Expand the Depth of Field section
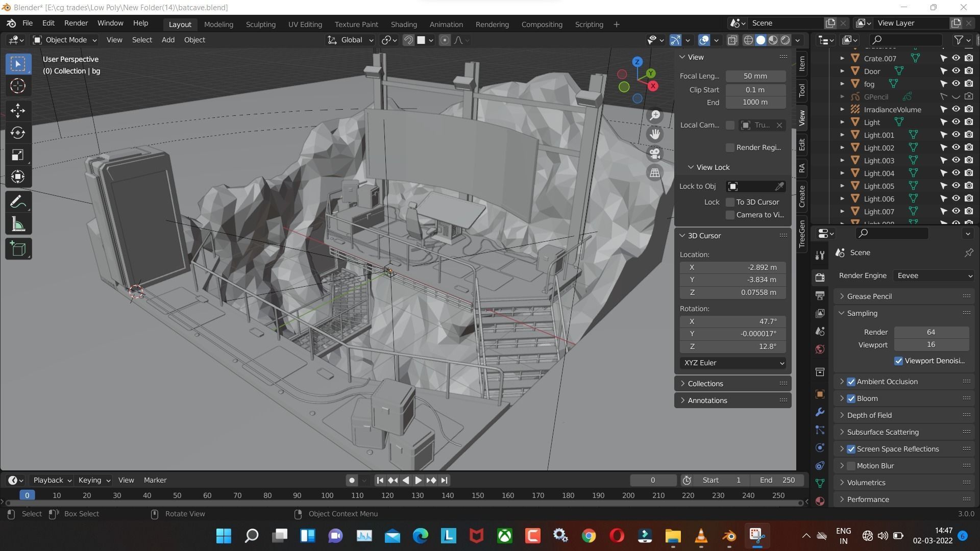 (x=904, y=416)
